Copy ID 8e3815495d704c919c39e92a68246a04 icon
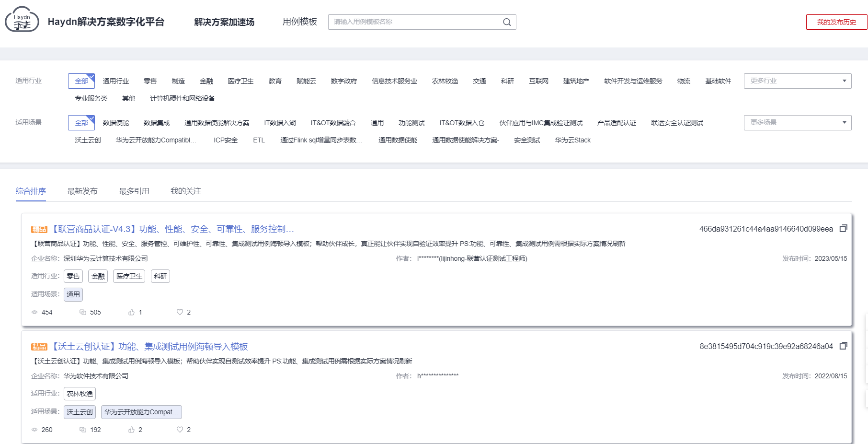Image resolution: width=868 pixels, height=444 pixels. click(x=844, y=346)
